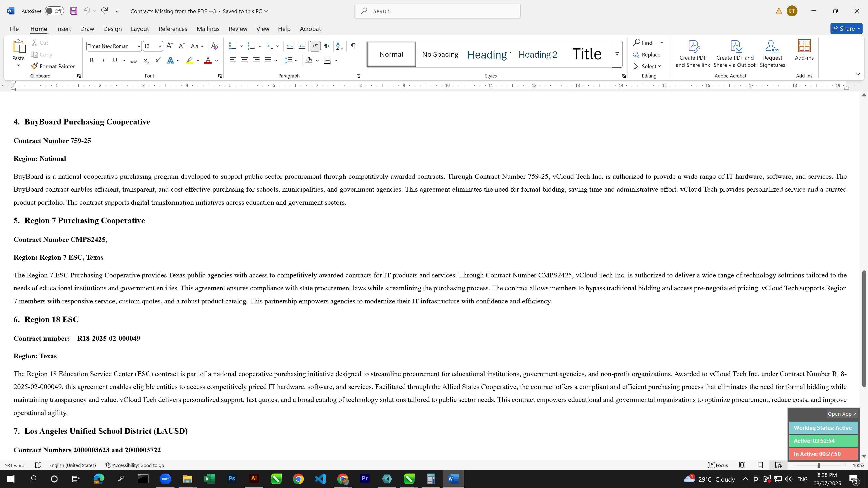Click the Increase Indent icon
The width and height of the screenshot is (868, 488).
[x=302, y=46]
